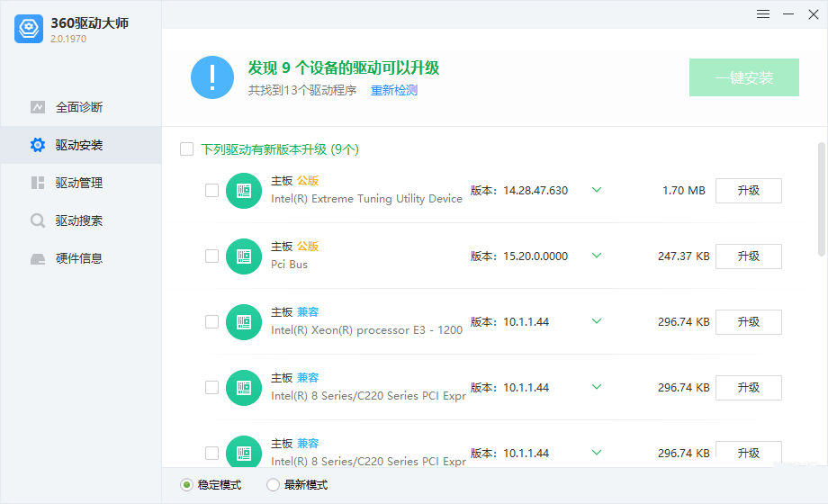Check the Intel Extreme Tuning Utility Device driver
This screenshot has width=828, height=504.
coord(211,190)
